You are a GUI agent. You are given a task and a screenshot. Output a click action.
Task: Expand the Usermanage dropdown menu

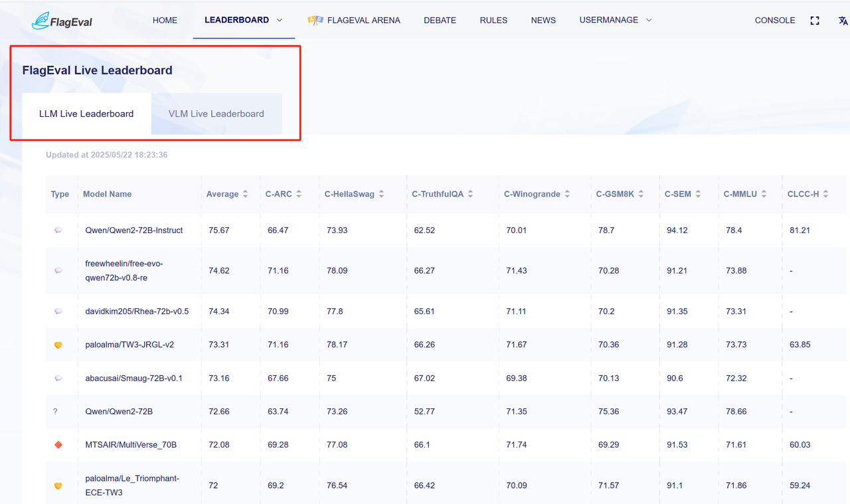(x=649, y=21)
